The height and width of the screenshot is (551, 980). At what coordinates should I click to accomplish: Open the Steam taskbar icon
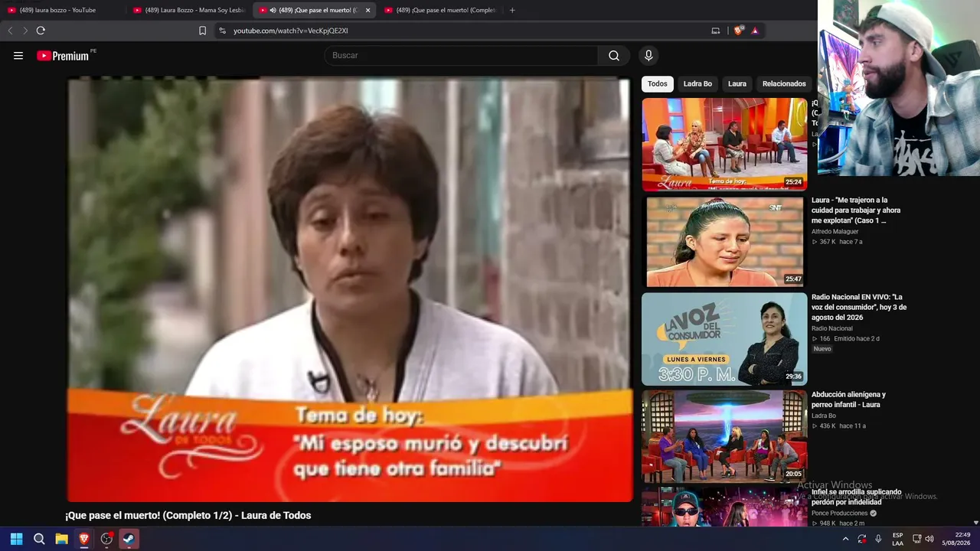click(x=129, y=539)
